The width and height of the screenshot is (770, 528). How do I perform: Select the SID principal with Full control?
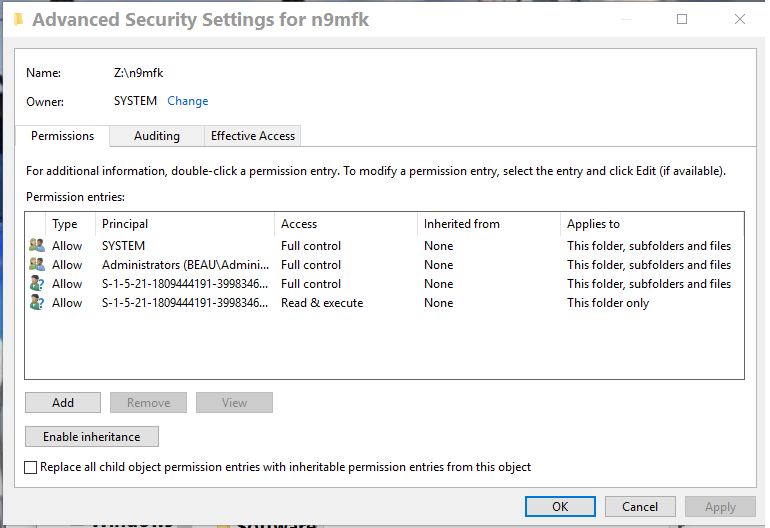pyautogui.click(x=185, y=284)
